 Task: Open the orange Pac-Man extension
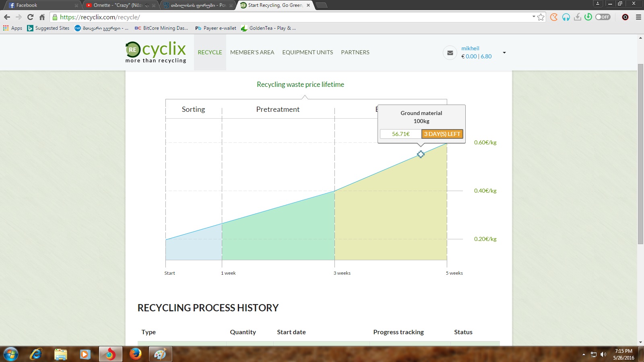pyautogui.click(x=554, y=17)
